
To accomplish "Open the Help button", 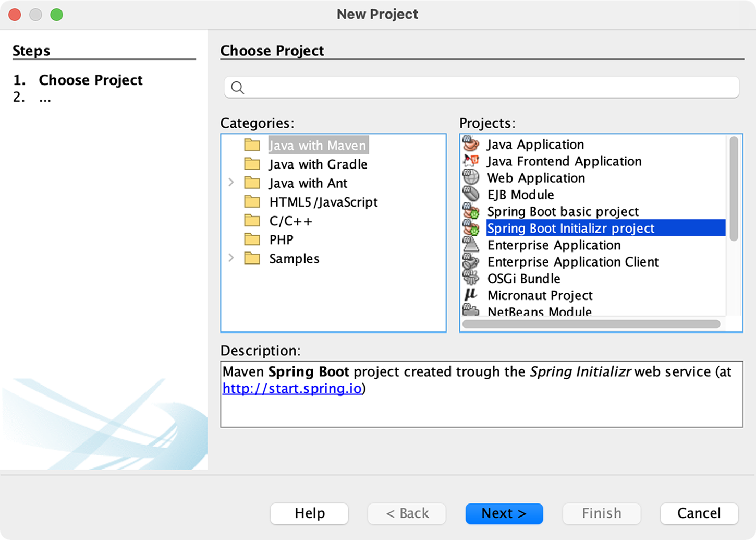I will [309, 513].
